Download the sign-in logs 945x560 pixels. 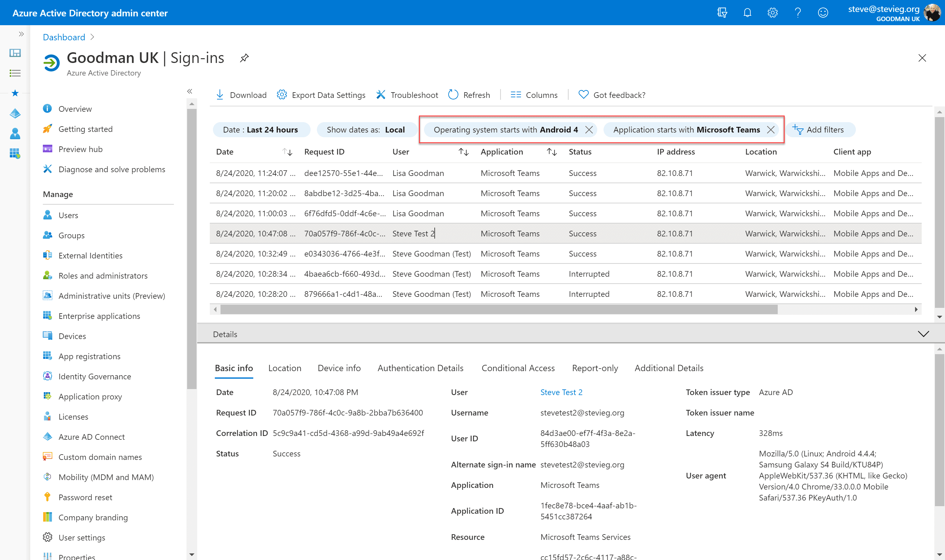tap(241, 95)
